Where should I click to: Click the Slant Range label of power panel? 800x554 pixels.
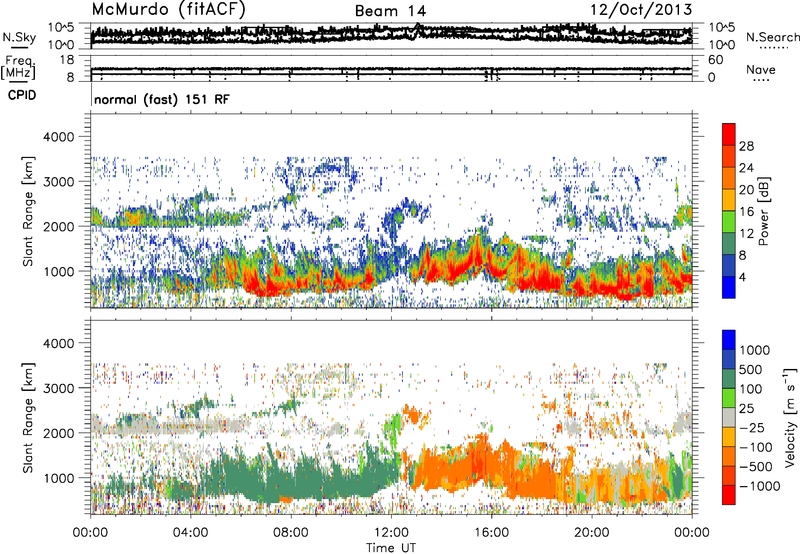click(28, 211)
